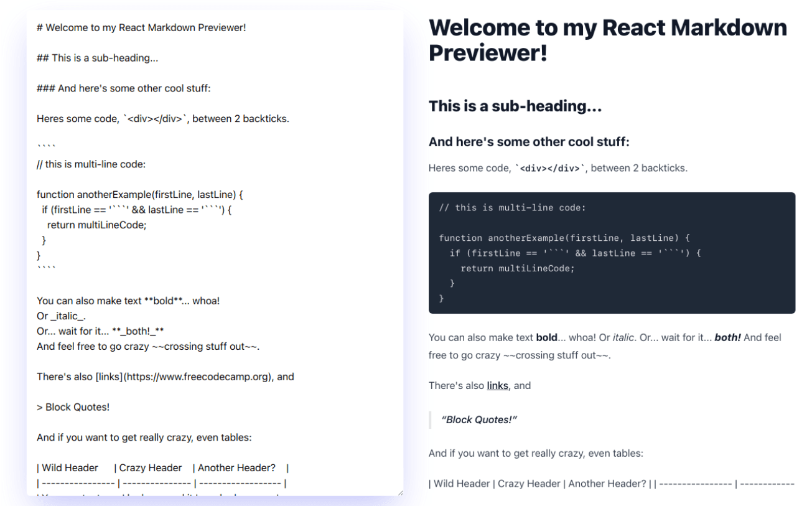The image size is (812, 506).
Task: Click "function anotherExample" in the dark code block
Action: tap(564, 238)
